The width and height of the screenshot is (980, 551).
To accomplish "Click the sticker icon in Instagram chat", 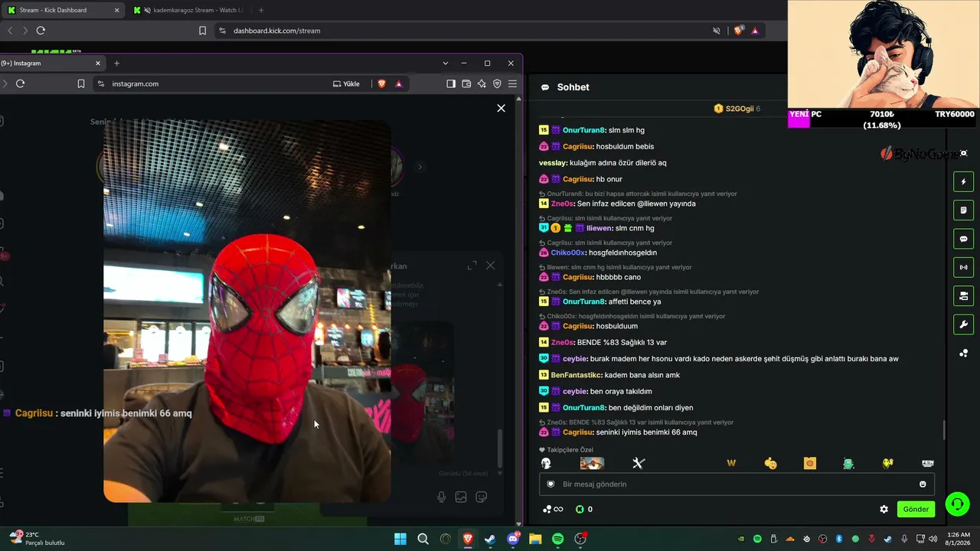I will pyautogui.click(x=481, y=497).
